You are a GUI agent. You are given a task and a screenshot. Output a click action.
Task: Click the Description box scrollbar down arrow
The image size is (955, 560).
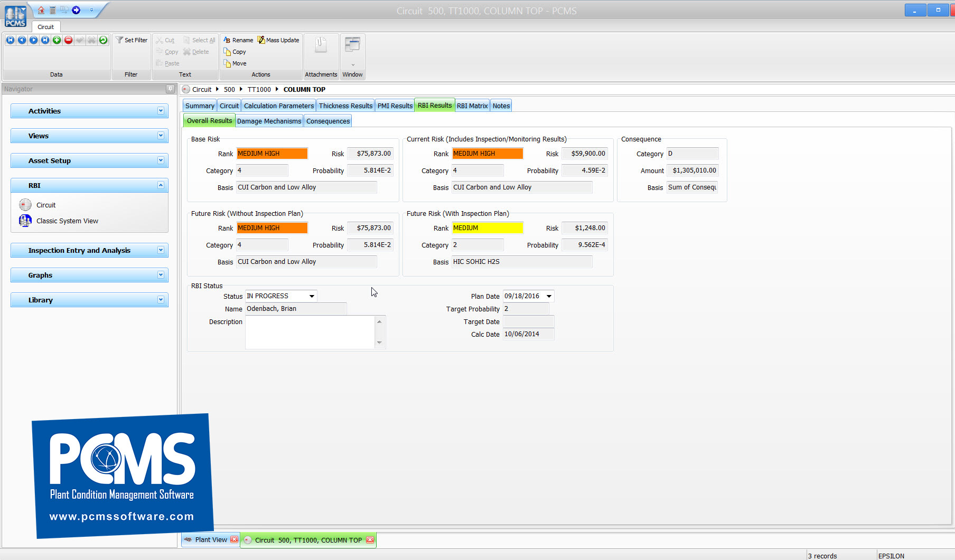point(380,344)
